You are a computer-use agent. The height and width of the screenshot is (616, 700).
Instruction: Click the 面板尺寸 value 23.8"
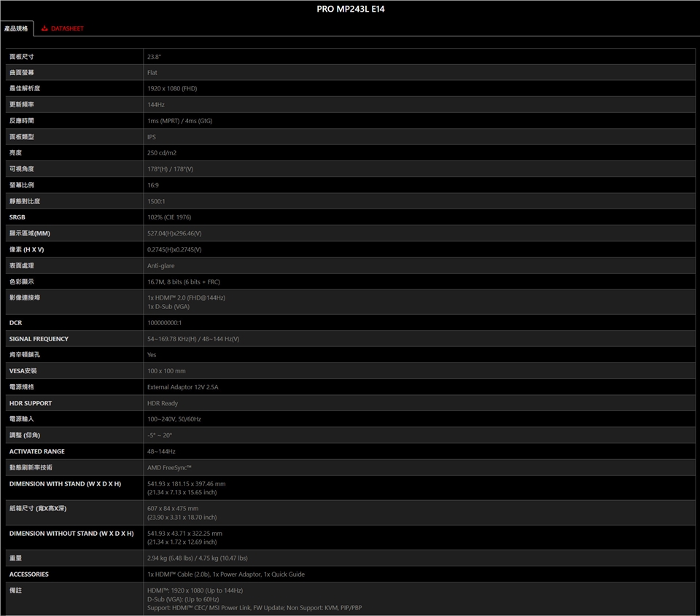[x=154, y=57]
